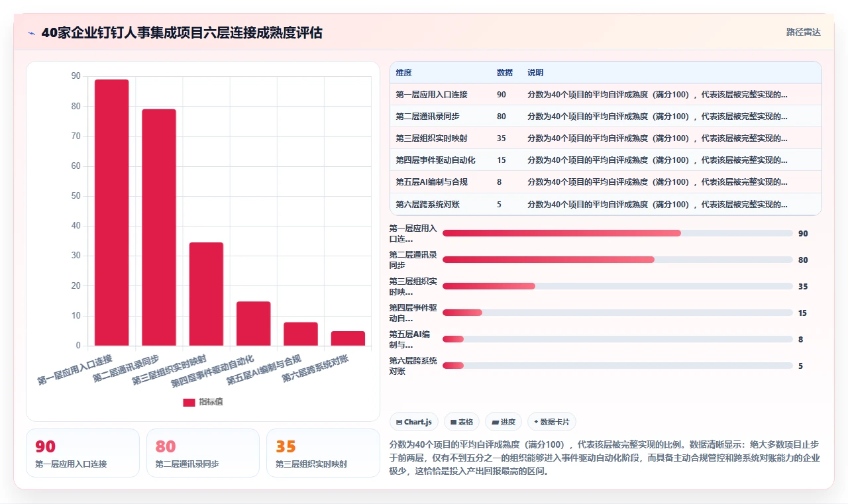
Task: Click the table value 35
Action: click(x=502, y=138)
